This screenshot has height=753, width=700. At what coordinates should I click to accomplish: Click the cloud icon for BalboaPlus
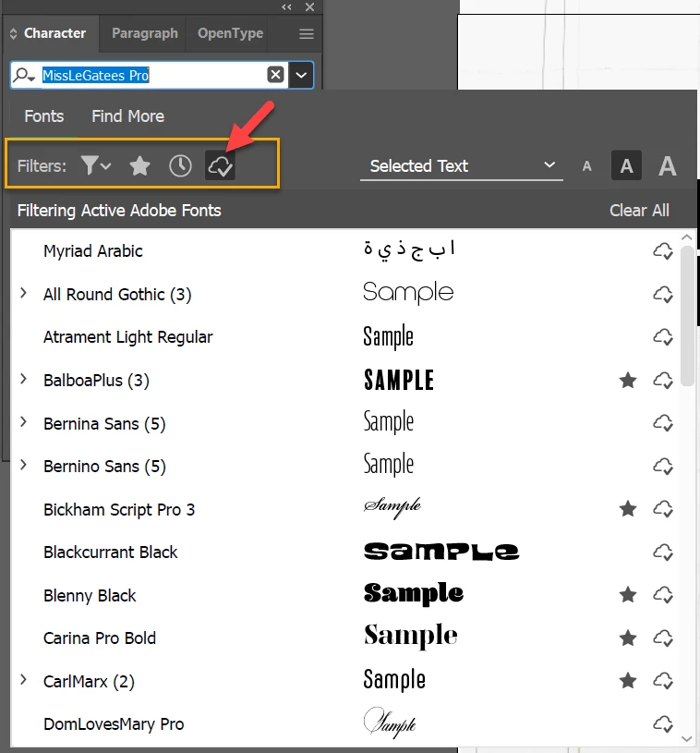click(x=663, y=381)
